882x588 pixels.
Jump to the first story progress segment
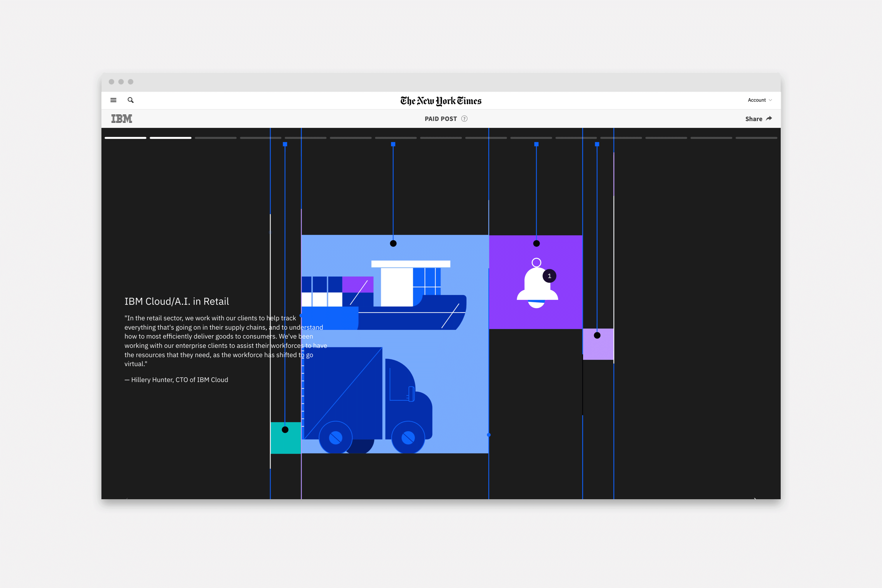[125, 138]
